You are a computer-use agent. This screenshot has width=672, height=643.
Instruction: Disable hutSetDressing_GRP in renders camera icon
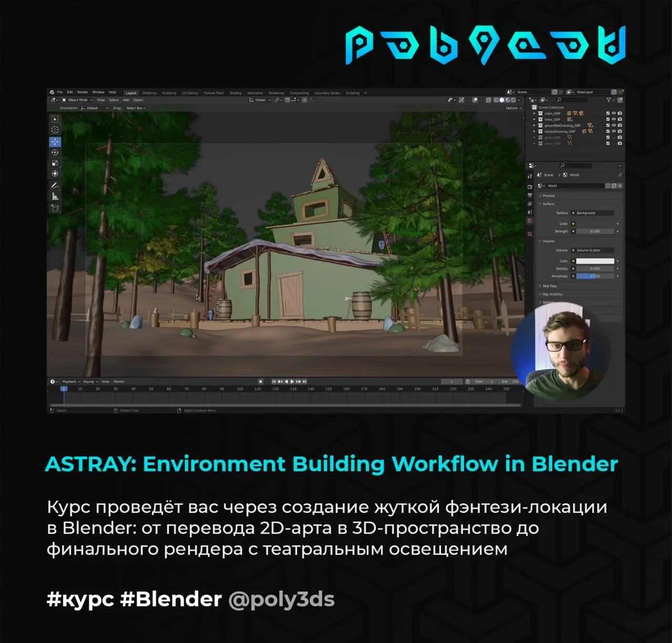coord(620,131)
